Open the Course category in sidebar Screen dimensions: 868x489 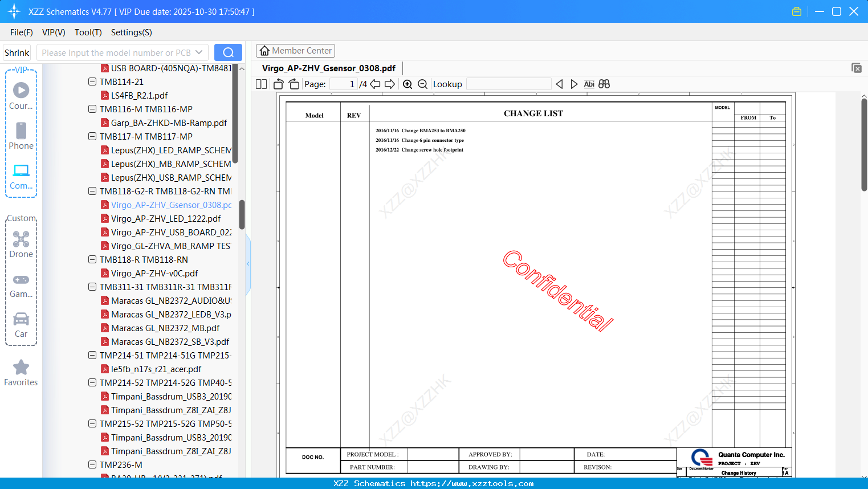tap(21, 96)
